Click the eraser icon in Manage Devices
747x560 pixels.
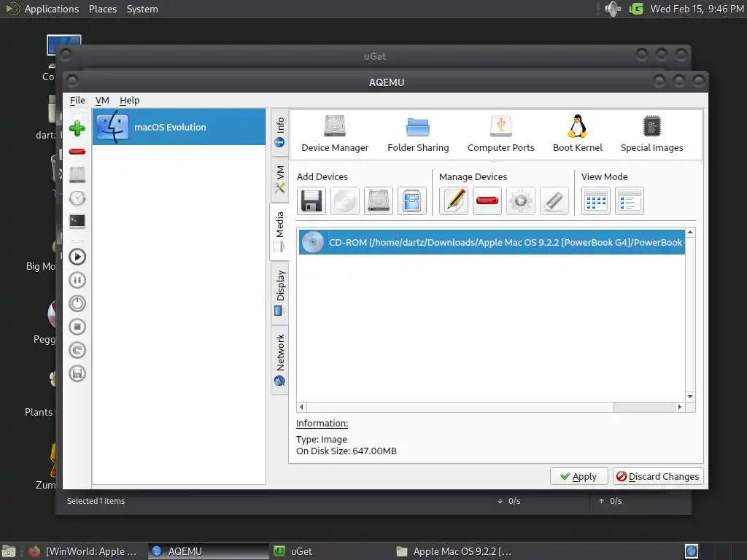tap(554, 201)
